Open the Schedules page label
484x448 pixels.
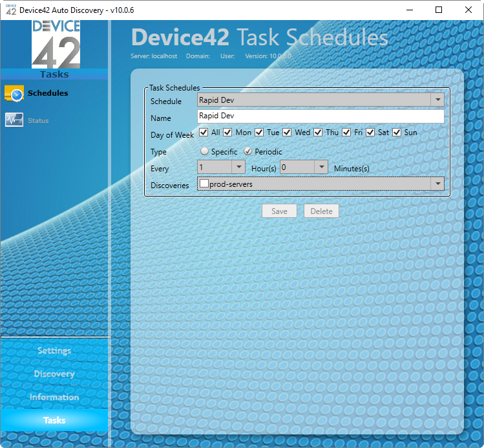pos(48,93)
